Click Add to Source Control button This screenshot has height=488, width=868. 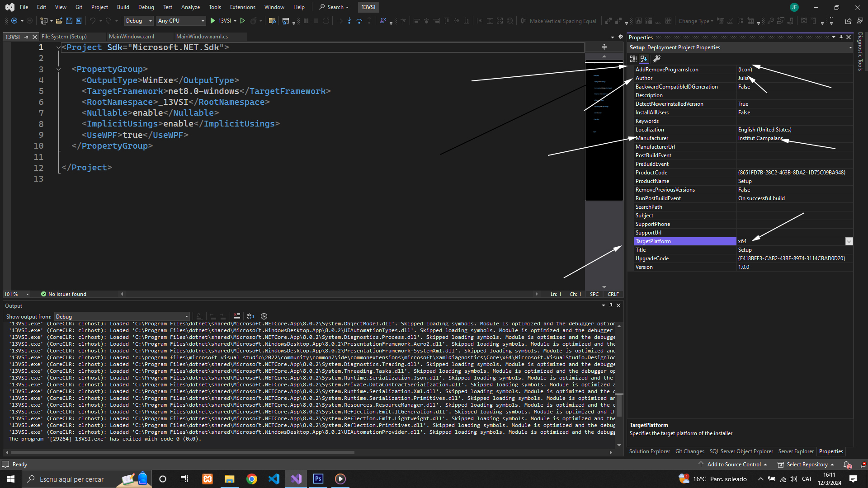[x=733, y=465]
